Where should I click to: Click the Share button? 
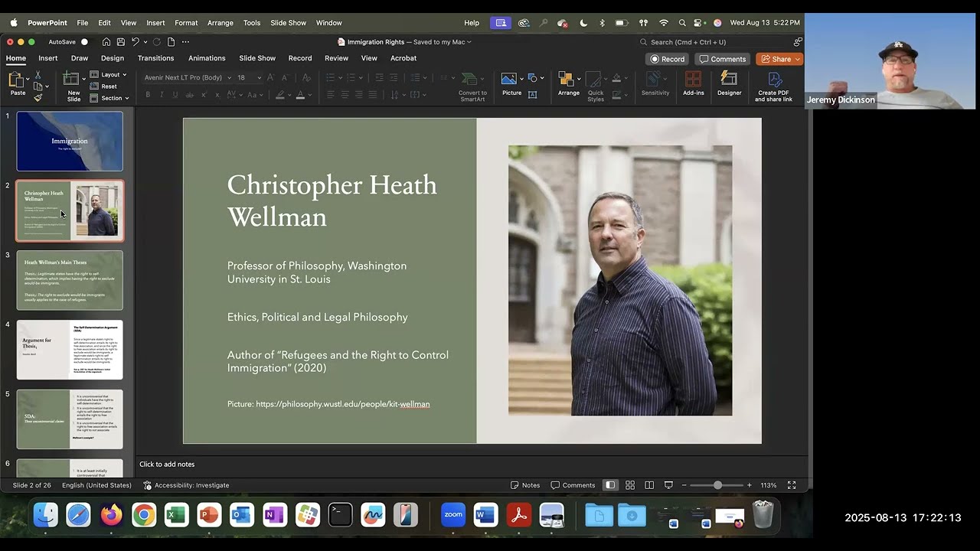pos(778,59)
